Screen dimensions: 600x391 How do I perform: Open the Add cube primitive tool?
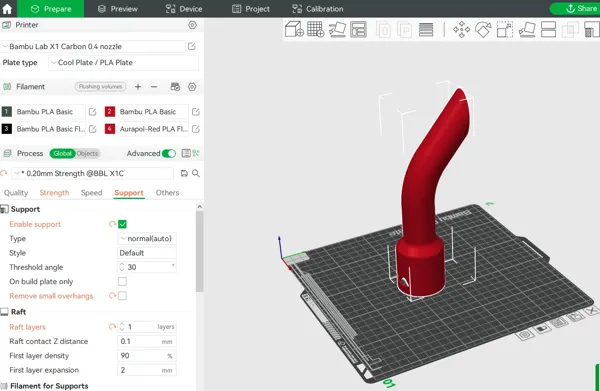(294, 29)
